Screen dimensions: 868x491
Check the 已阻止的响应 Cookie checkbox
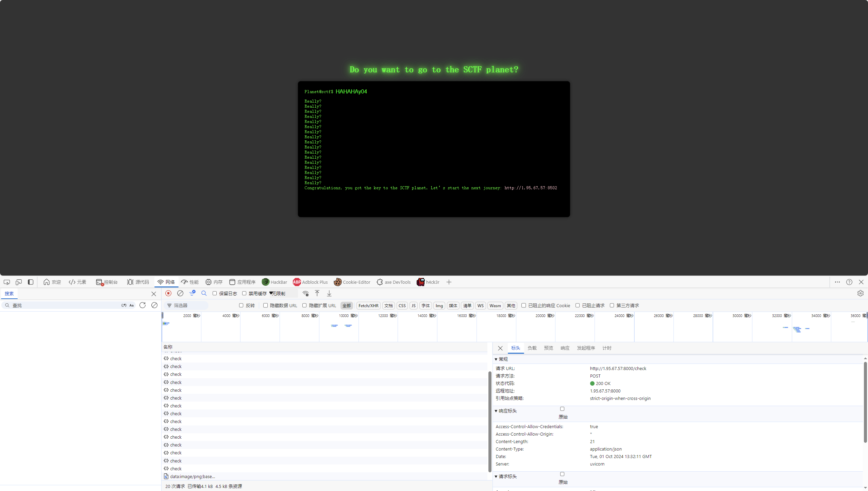click(x=524, y=305)
